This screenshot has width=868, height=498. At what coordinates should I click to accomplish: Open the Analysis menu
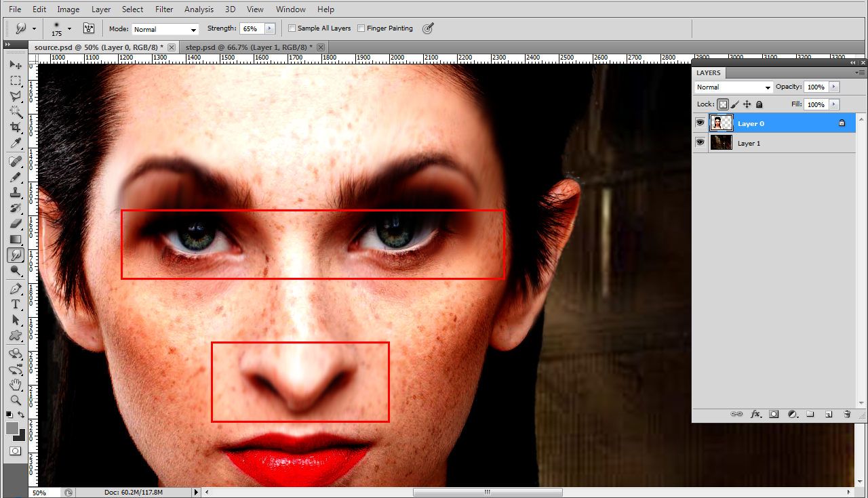199,9
